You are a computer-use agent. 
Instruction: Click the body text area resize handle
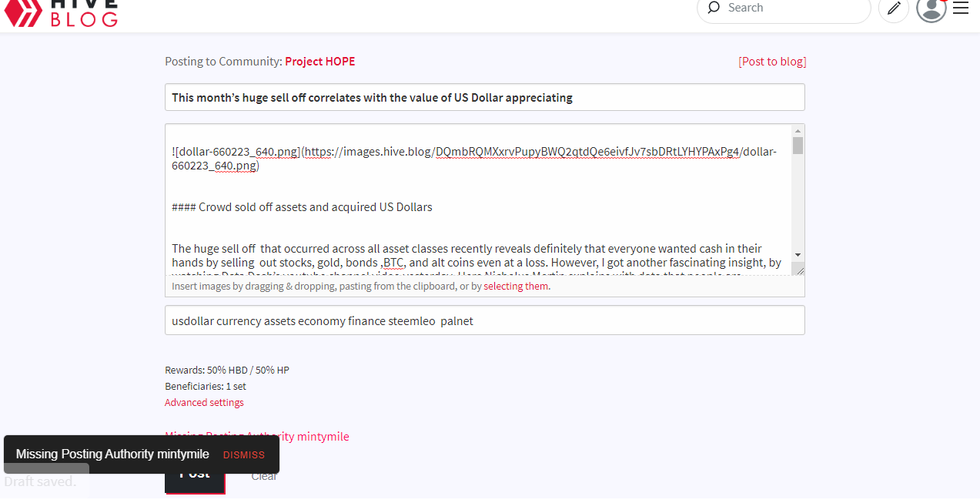(x=798, y=269)
